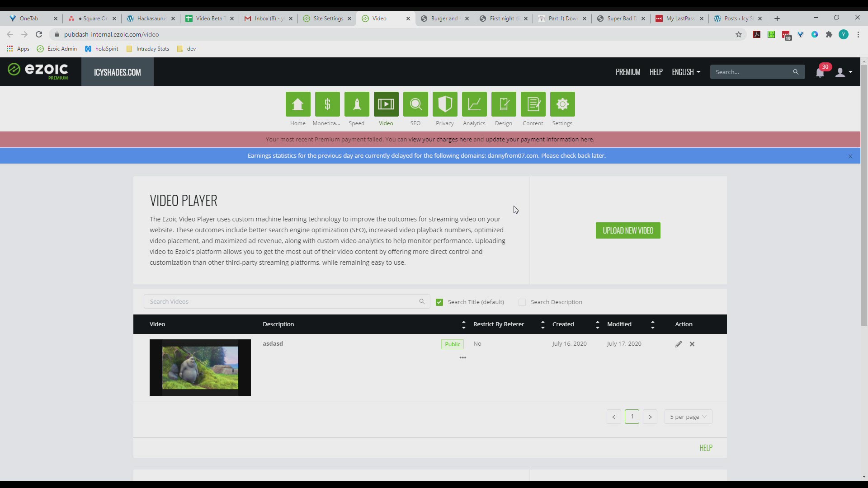Click the Public status badge
This screenshot has height=488, width=868.
453,344
